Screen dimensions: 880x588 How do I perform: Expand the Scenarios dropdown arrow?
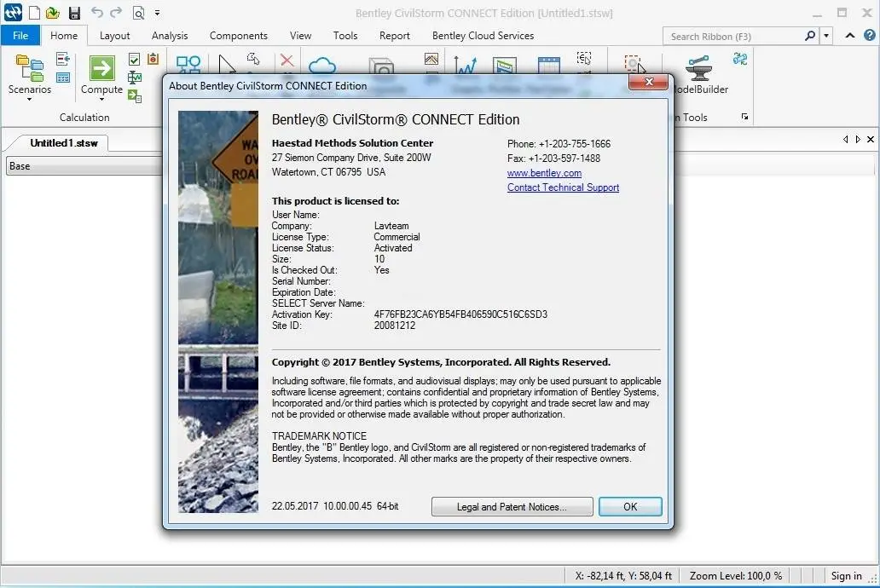[29, 100]
